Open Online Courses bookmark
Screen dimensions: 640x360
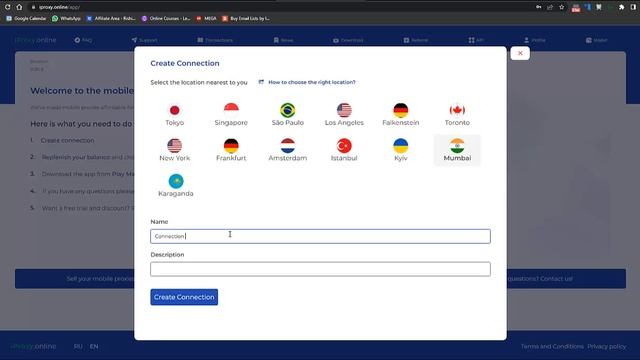166,18
